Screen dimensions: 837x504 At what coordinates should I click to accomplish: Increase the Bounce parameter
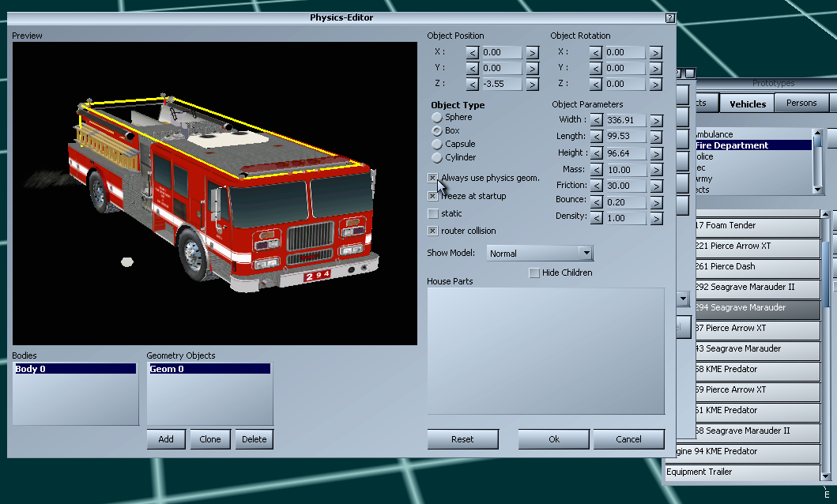tap(657, 203)
